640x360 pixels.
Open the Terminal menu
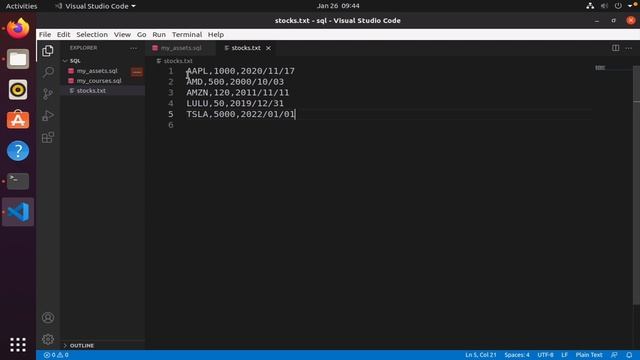click(x=187, y=34)
